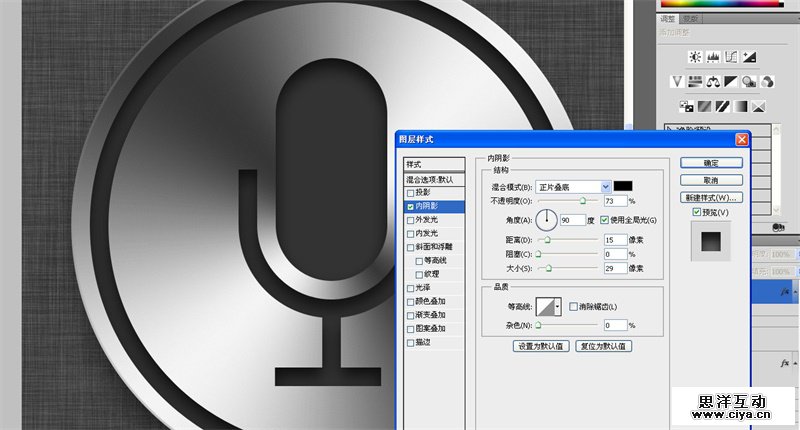
Task: Click the Vibrance triangle adjustment icon
Action: coord(677,81)
